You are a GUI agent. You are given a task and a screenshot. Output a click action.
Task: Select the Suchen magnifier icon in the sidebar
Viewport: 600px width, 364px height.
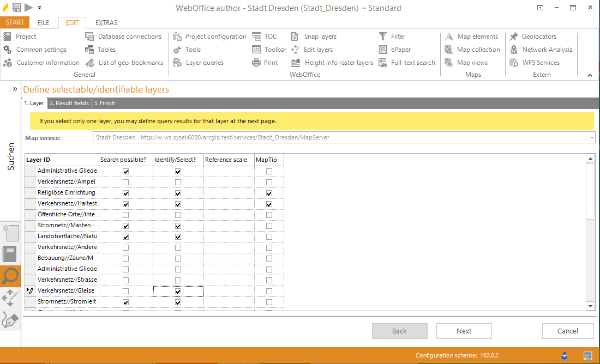pyautogui.click(x=10, y=276)
